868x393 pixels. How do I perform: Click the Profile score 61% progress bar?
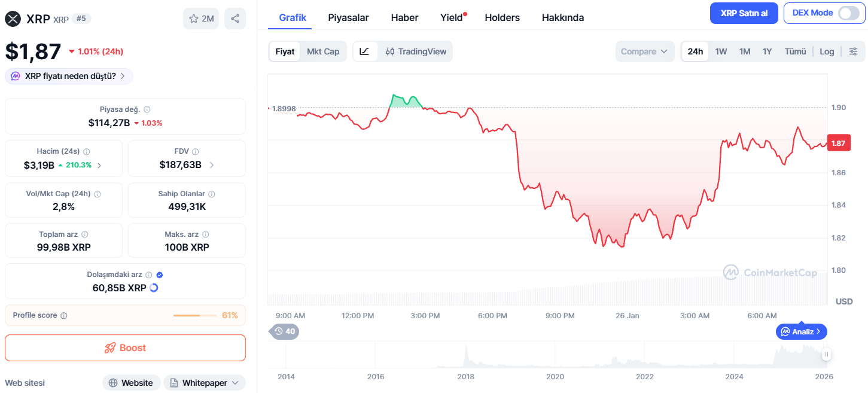click(x=195, y=315)
